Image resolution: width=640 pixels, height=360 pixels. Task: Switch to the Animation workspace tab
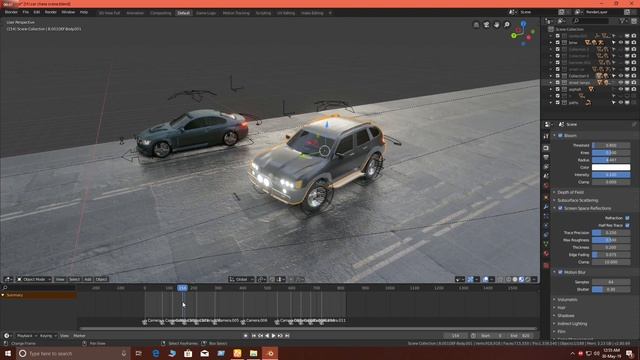pos(135,13)
